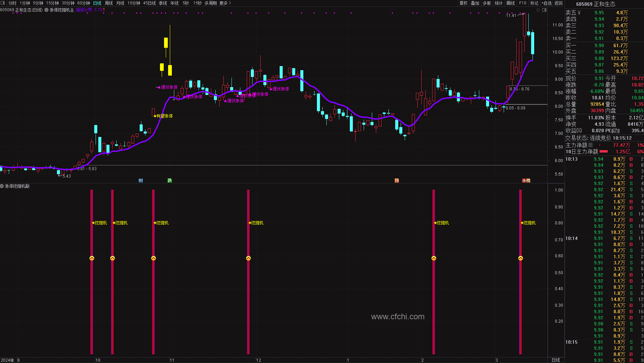
Task: Expand the 涨停挖掘机主 indicator menu
Action: (46, 10)
